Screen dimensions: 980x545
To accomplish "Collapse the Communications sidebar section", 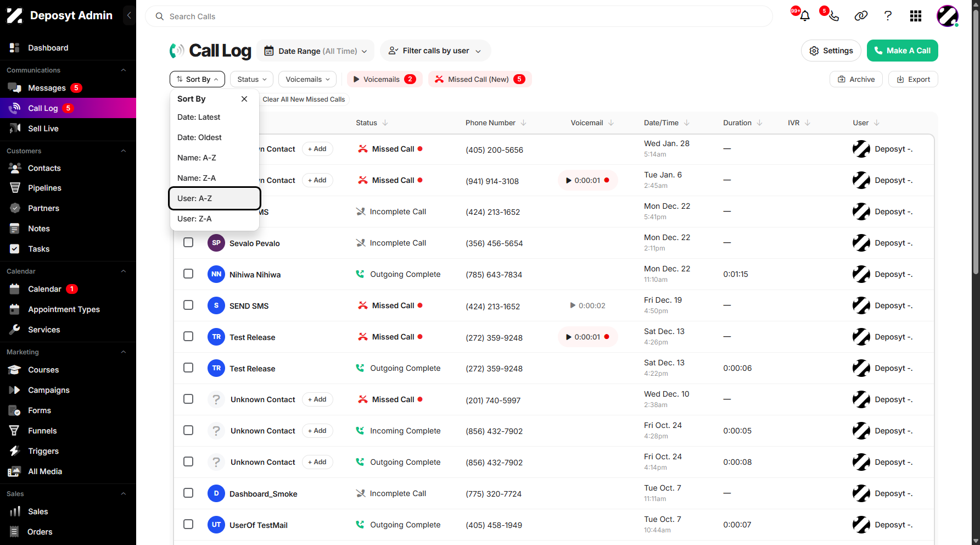I will pyautogui.click(x=124, y=70).
